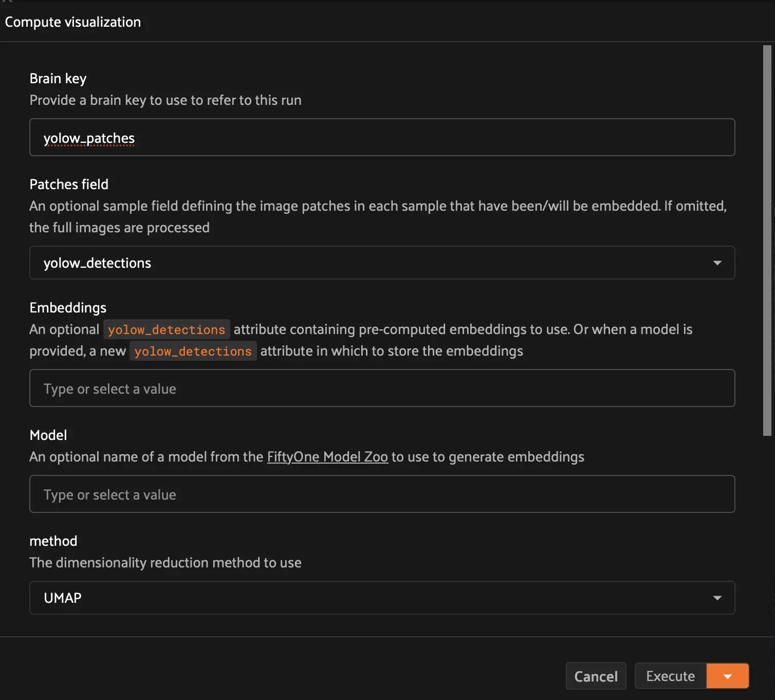The width and height of the screenshot is (775, 700).
Task: Click the method dropdown caret icon
Action: point(717,598)
